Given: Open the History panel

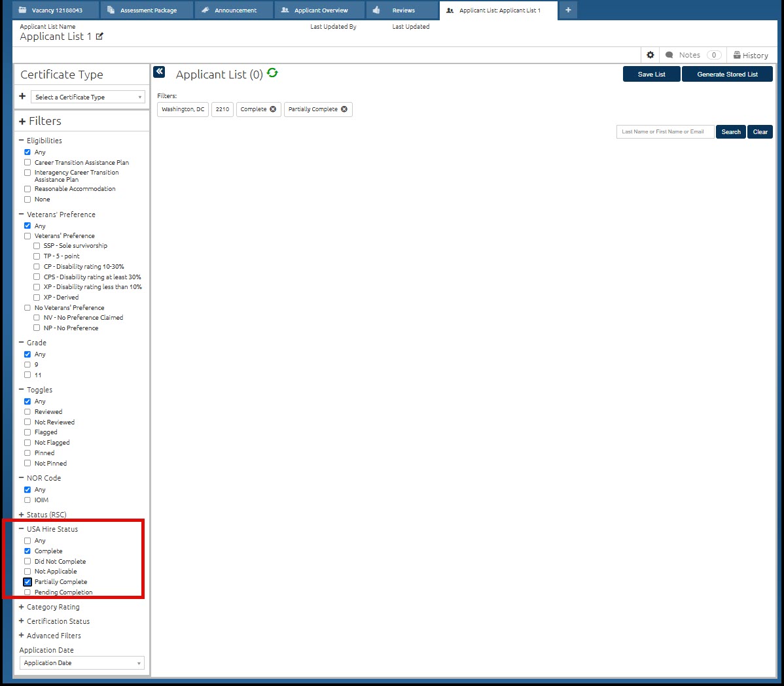Looking at the screenshot, I should tap(751, 56).
